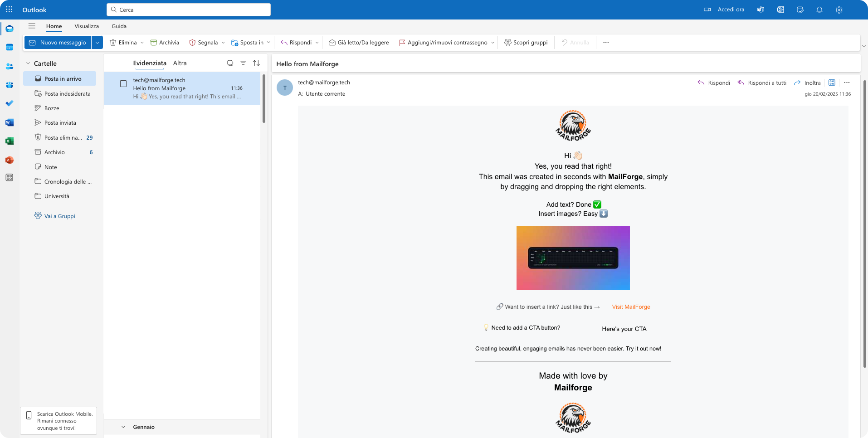Expand the contrassegno dropdown arrow
This screenshot has height=438, width=868.
(x=493, y=43)
